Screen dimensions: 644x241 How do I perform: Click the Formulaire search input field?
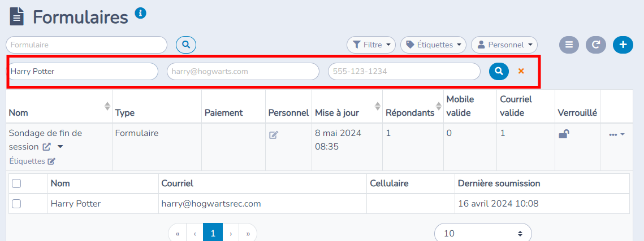(87, 45)
